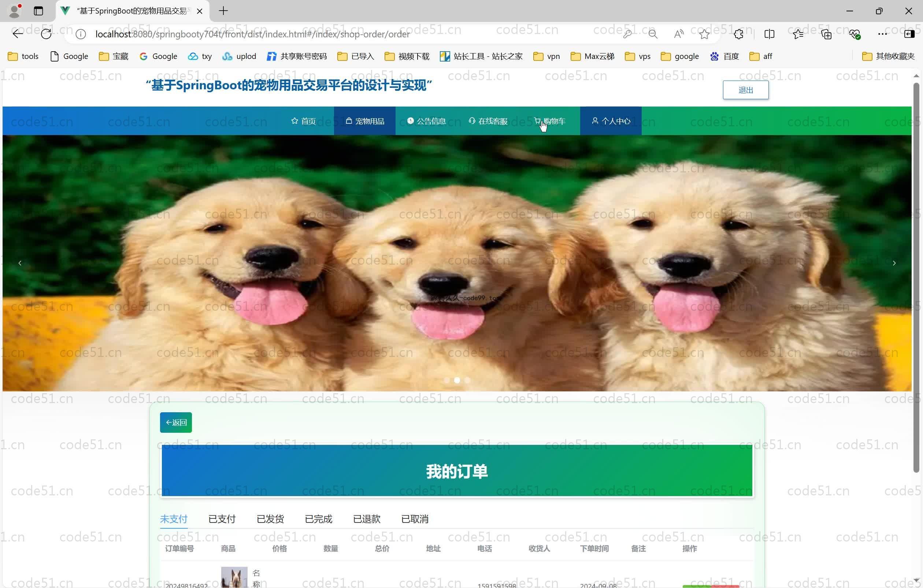Open the Google bookmark with colored G icon
The height and width of the screenshot is (588, 923).
158,56
